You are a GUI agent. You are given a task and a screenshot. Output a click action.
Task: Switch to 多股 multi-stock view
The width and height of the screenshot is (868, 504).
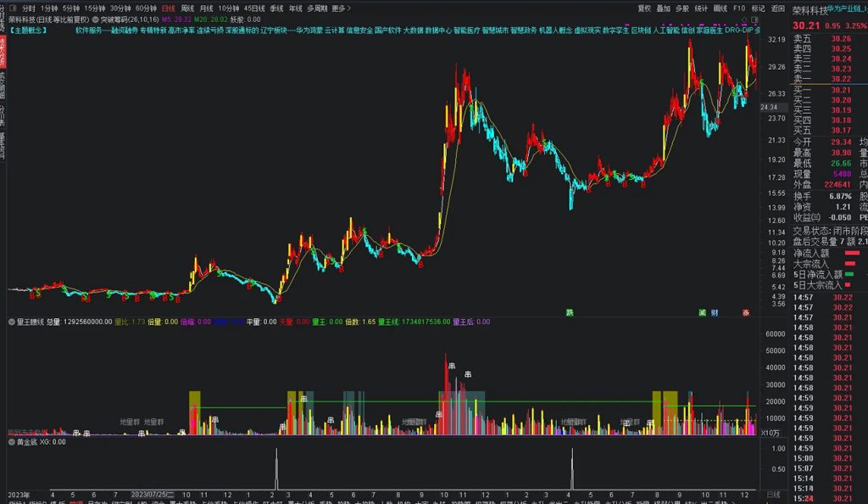coord(682,7)
